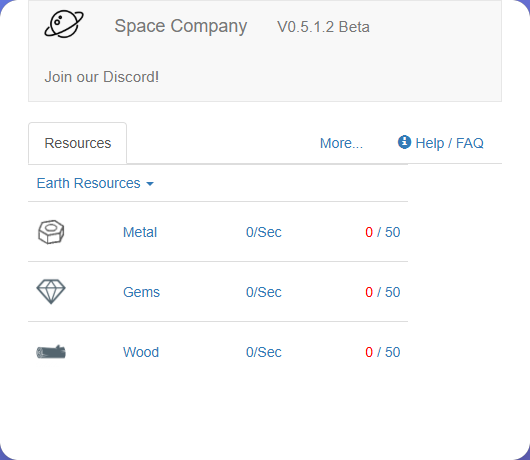Switch to the Resources tab
The height and width of the screenshot is (460, 530).
pos(78,143)
